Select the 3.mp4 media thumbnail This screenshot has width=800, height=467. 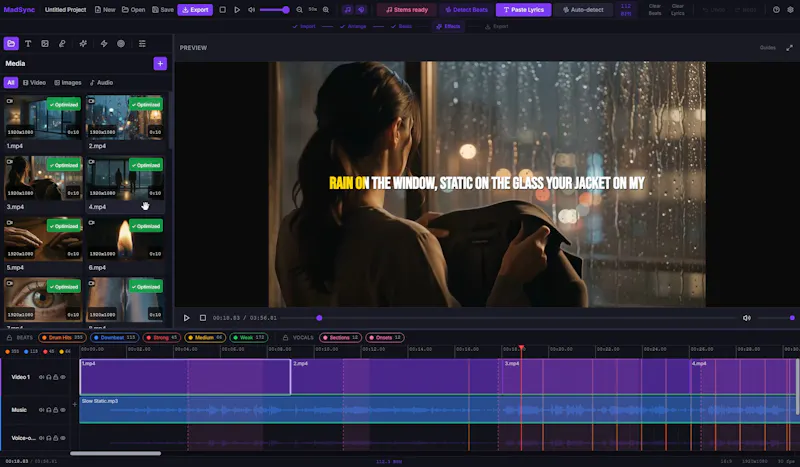(x=43, y=178)
